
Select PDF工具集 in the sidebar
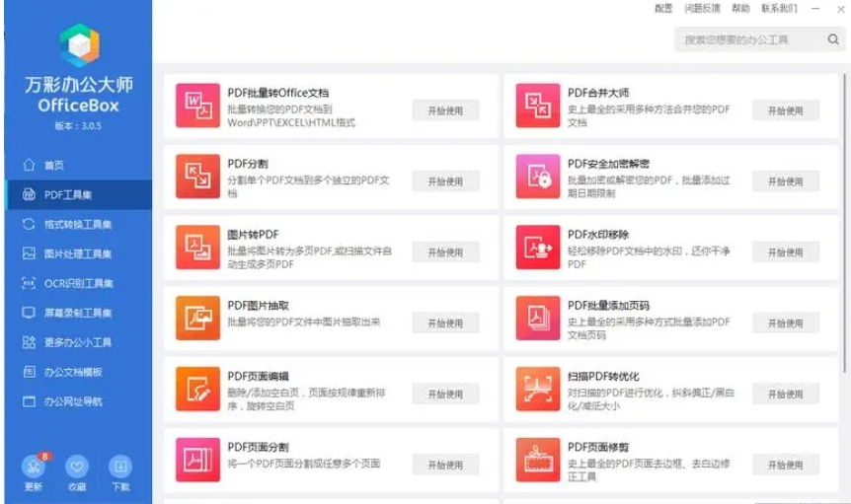pos(79,194)
